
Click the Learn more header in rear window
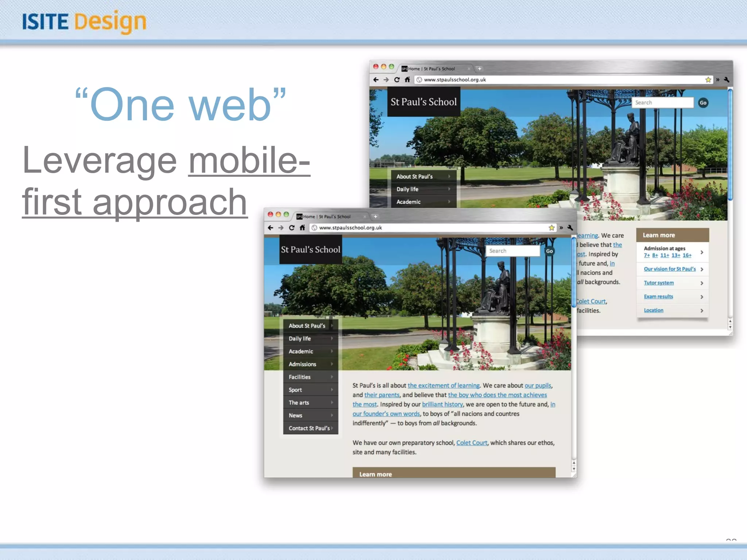point(673,235)
